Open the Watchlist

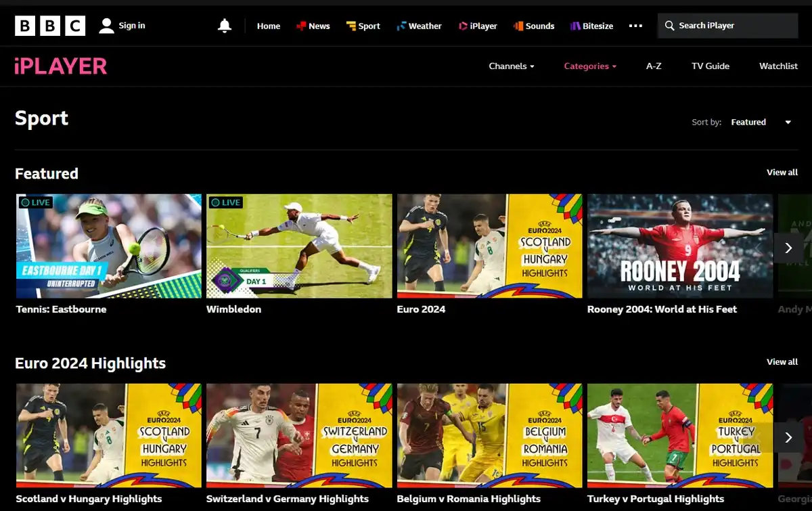[779, 66]
